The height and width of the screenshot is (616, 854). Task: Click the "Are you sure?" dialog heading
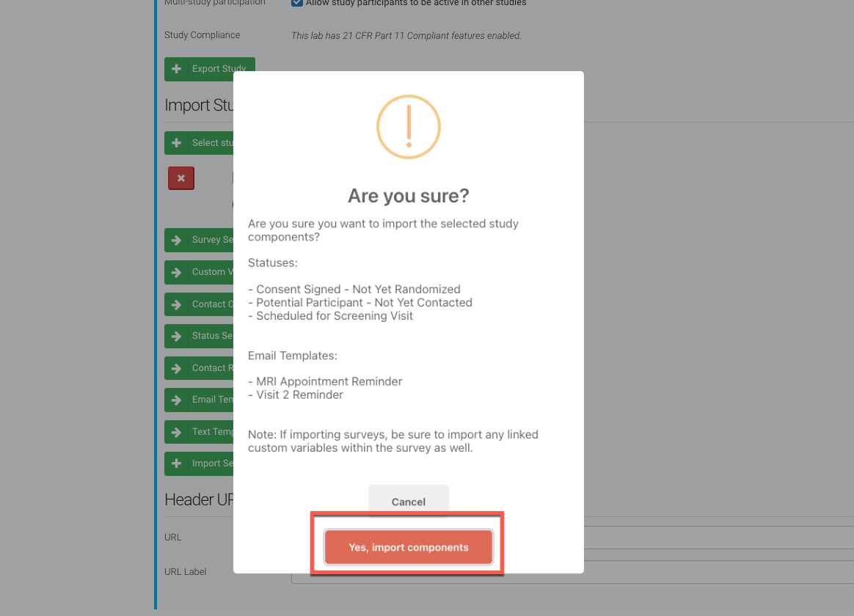(408, 196)
